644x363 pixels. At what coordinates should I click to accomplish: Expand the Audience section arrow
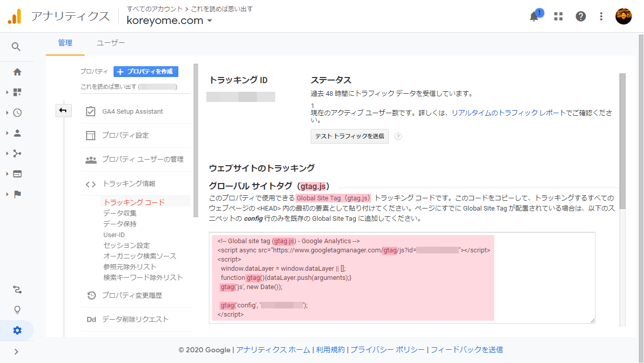pos(7,133)
